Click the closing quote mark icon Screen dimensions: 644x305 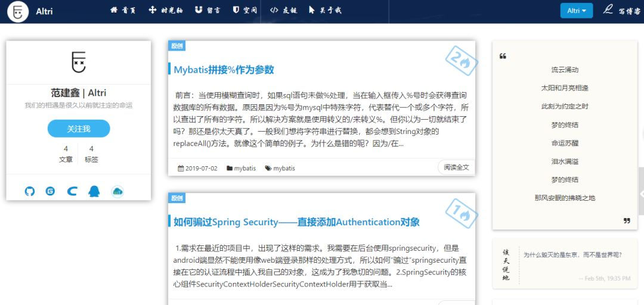coord(627,221)
